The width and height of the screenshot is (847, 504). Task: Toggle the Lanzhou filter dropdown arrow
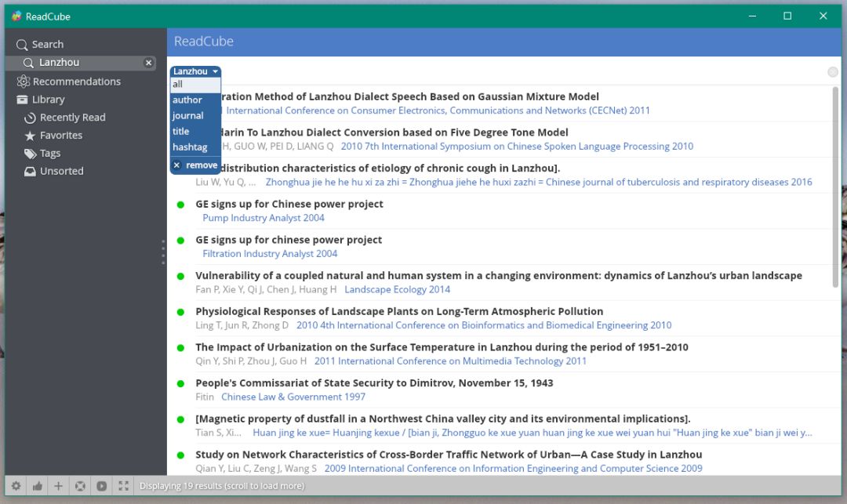coord(216,71)
